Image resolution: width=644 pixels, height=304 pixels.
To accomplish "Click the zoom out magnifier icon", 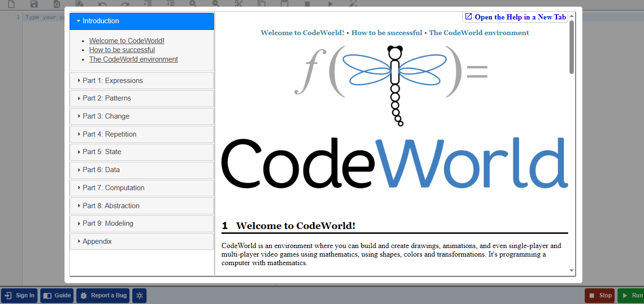I will (x=216, y=3).
